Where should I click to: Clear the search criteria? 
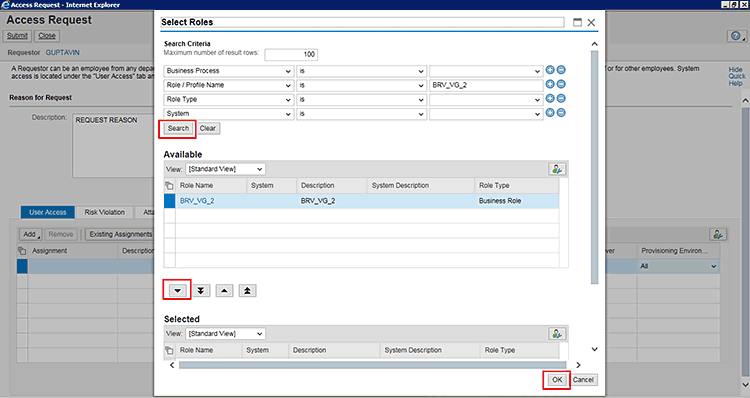pyautogui.click(x=208, y=128)
